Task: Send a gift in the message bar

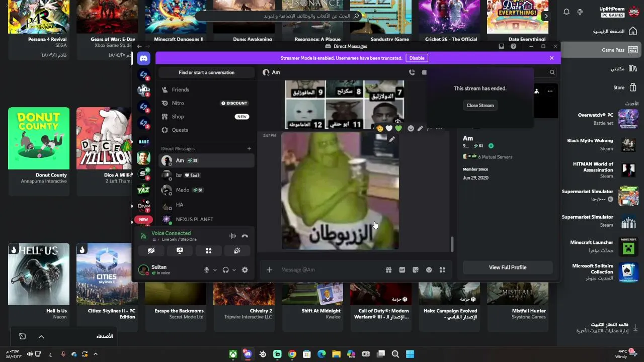Action: (x=388, y=270)
